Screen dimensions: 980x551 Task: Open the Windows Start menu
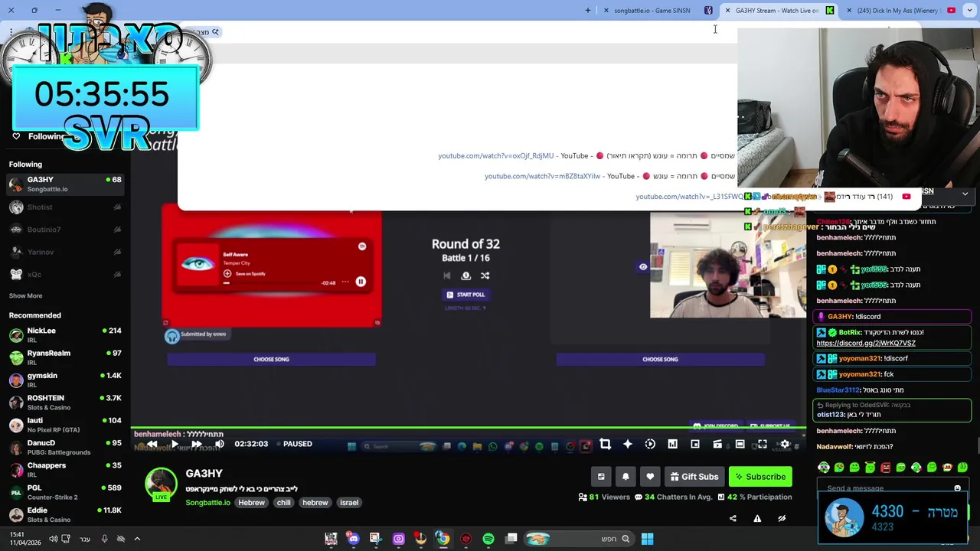click(647, 539)
